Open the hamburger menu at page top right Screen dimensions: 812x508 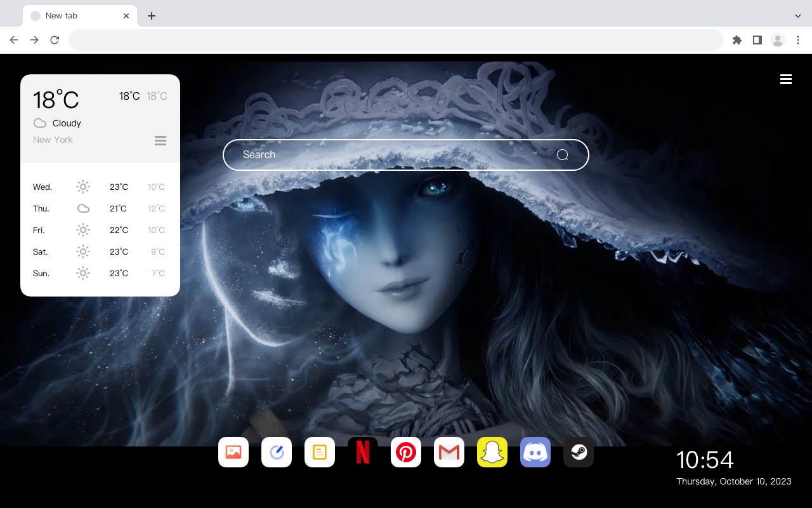(786, 79)
